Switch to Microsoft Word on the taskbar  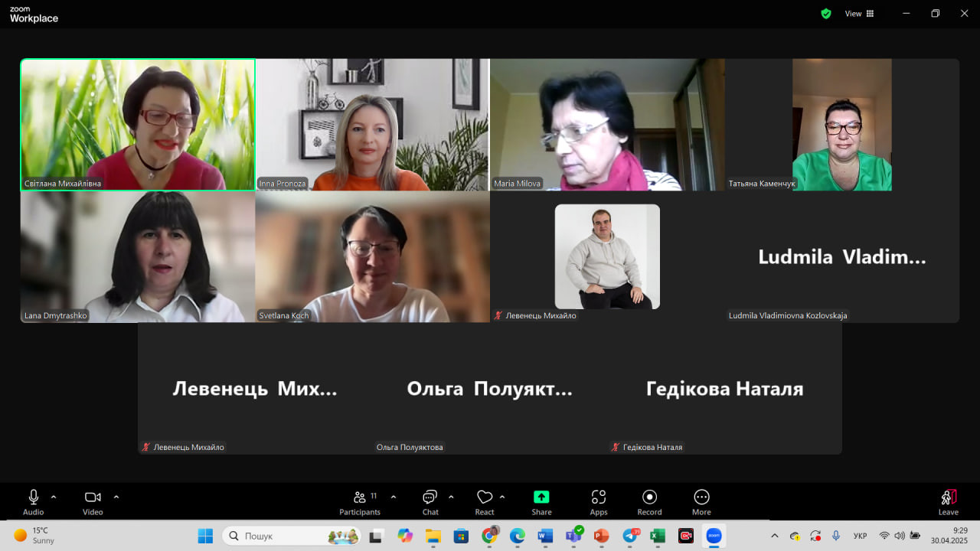pyautogui.click(x=545, y=536)
